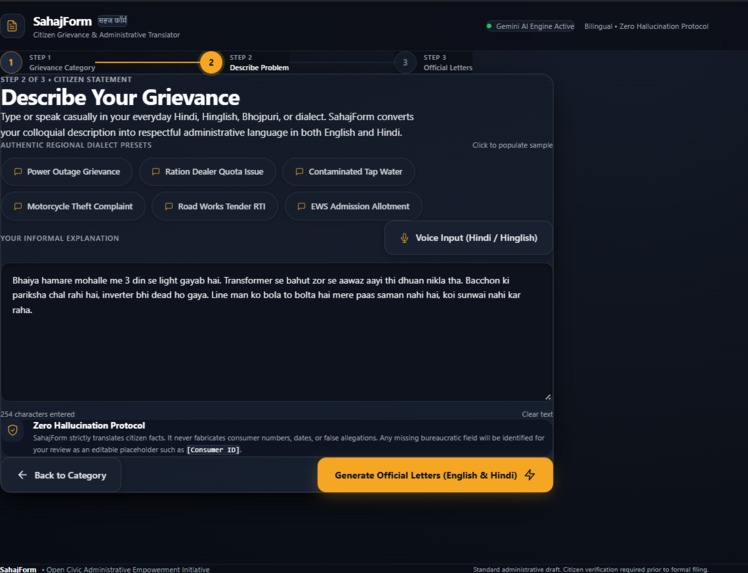The height and width of the screenshot is (573, 748).
Task: Click the lightning bolt icon on Generate button
Action: [530, 475]
